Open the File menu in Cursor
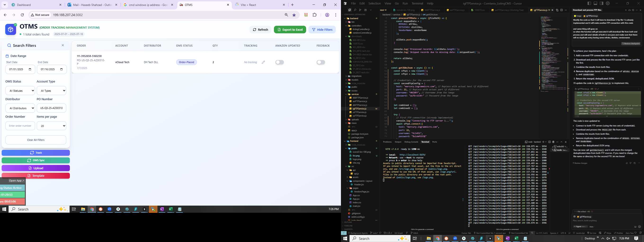Image resolution: width=644 pixels, height=242 pixels. [x=353, y=3]
